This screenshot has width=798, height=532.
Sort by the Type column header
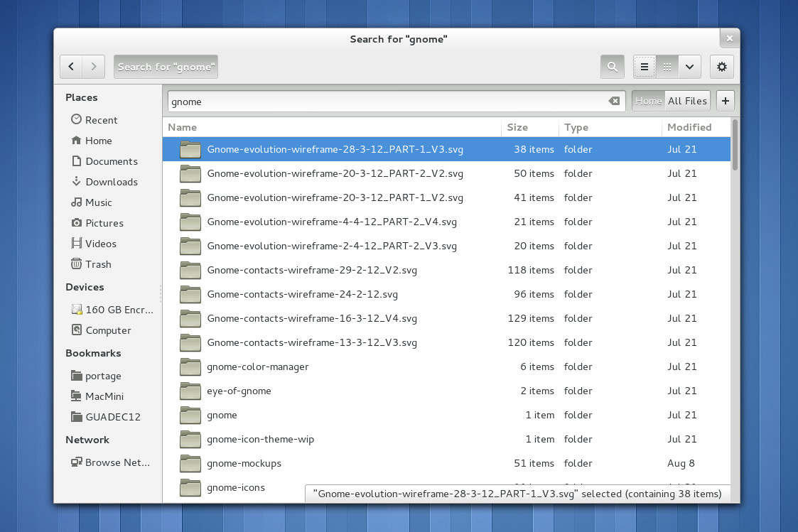(610, 127)
